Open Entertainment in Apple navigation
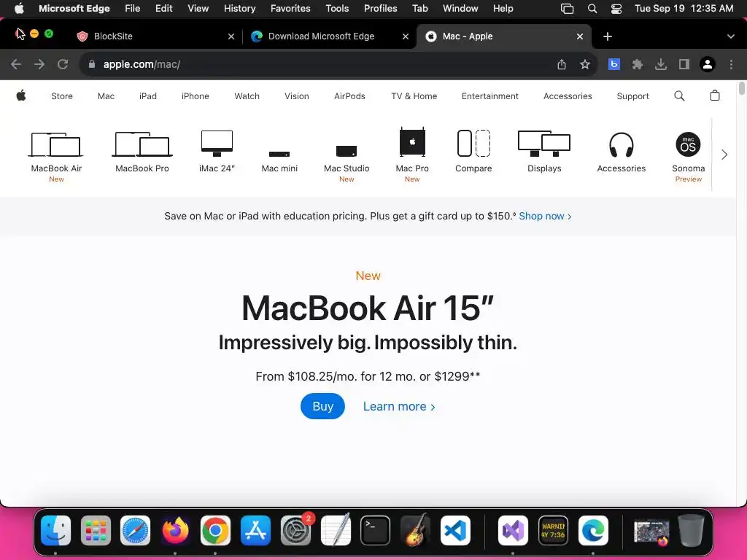747x560 pixels. click(x=489, y=96)
